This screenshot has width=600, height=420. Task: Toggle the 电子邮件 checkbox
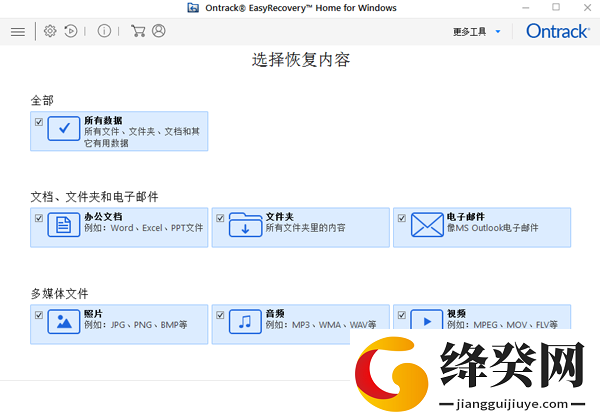pos(401,218)
